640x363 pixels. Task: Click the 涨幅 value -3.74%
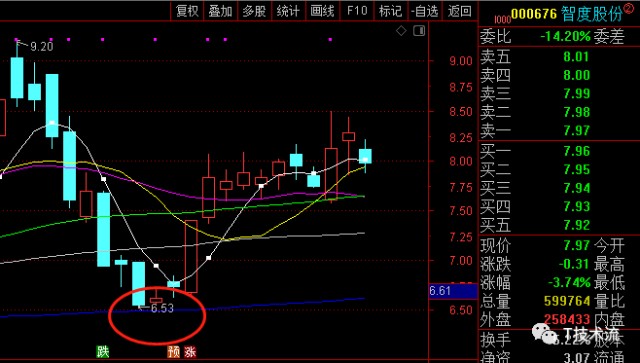[x=569, y=282]
